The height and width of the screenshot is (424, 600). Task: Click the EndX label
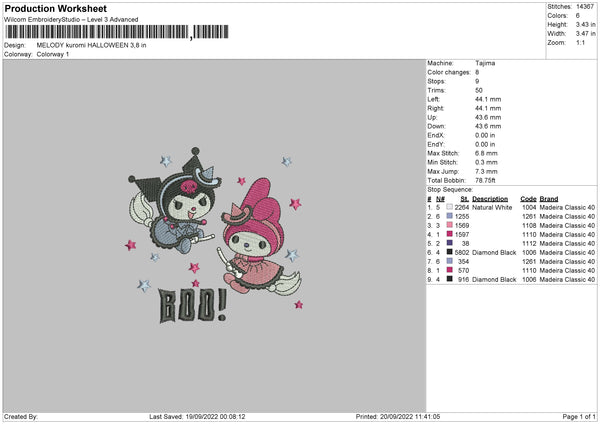[436, 135]
